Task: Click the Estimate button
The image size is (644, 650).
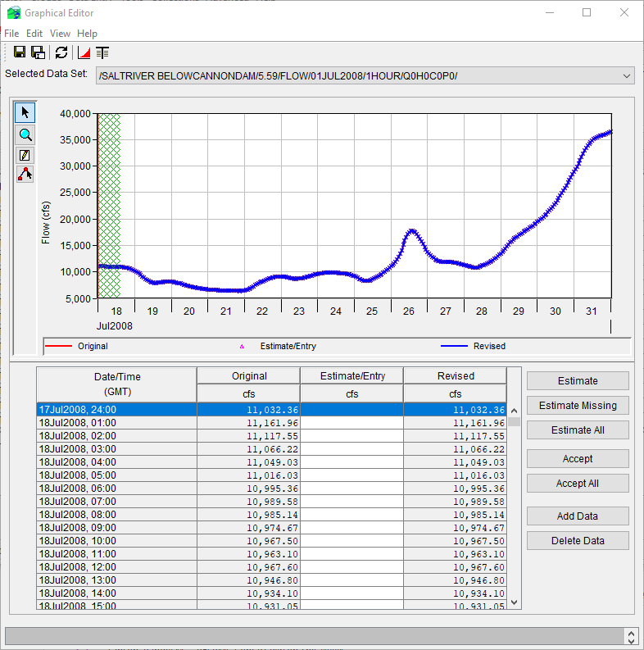Action: pos(578,381)
